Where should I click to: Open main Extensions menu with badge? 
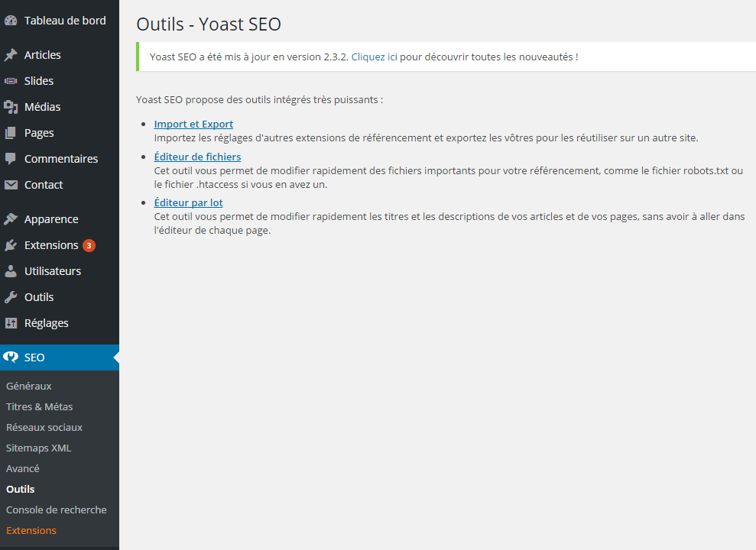(x=60, y=245)
